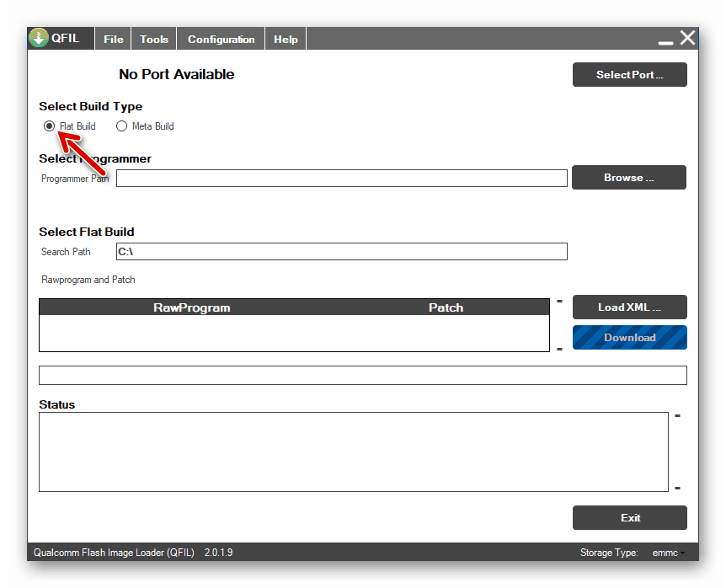Close the QFIL window
Image resolution: width=726 pixels, height=588 pixels.
tap(687, 38)
